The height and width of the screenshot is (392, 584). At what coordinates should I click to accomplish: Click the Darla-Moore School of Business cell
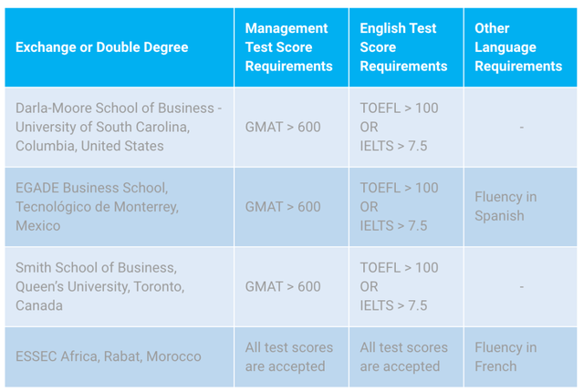pyautogui.click(x=120, y=128)
